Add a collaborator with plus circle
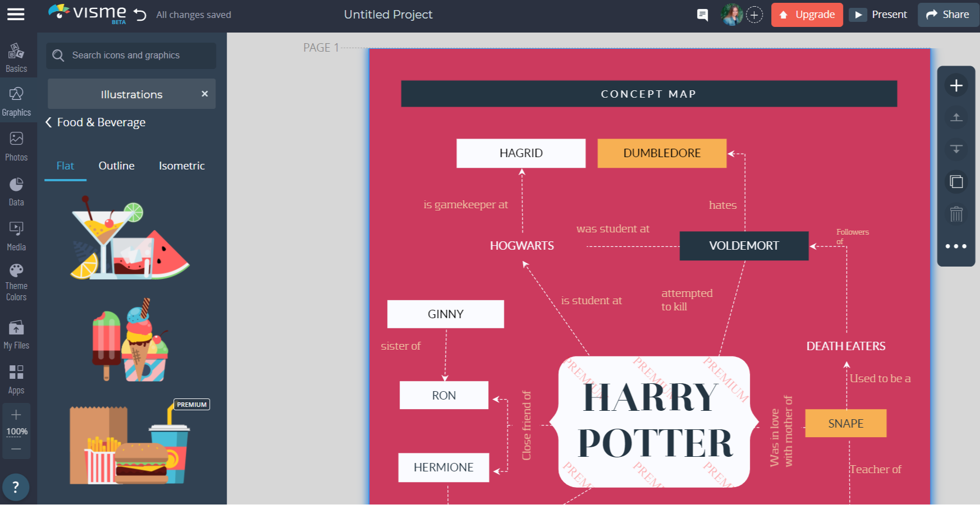 coord(754,15)
